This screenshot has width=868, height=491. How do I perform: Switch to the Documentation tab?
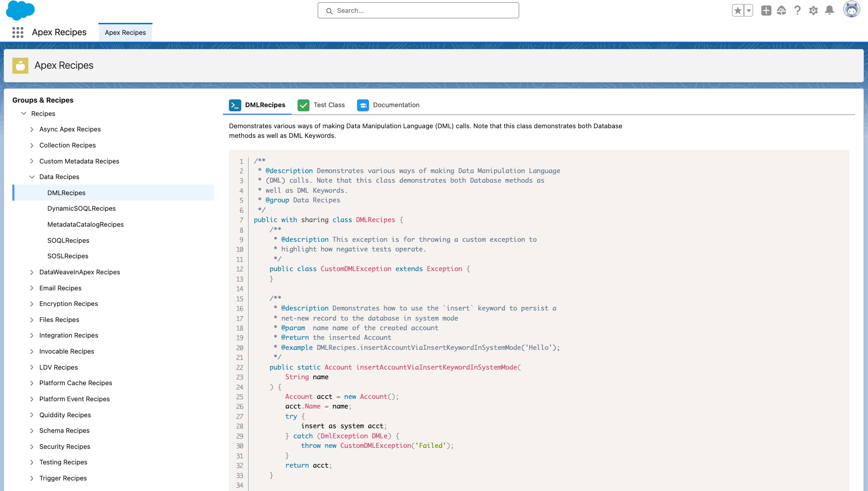388,105
